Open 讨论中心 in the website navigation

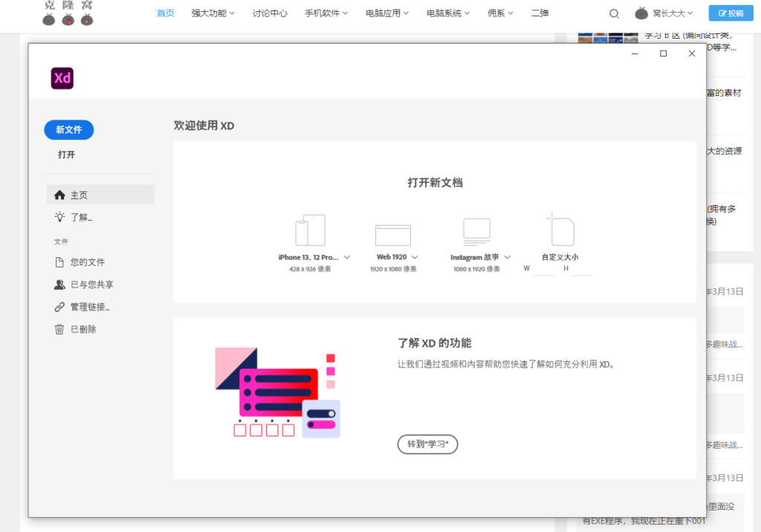[x=270, y=13]
